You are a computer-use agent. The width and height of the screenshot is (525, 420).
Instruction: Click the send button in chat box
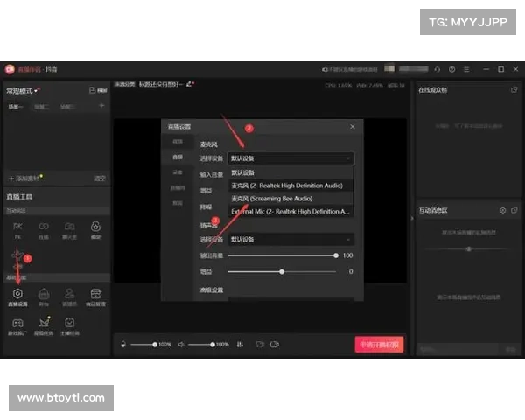tap(510, 350)
